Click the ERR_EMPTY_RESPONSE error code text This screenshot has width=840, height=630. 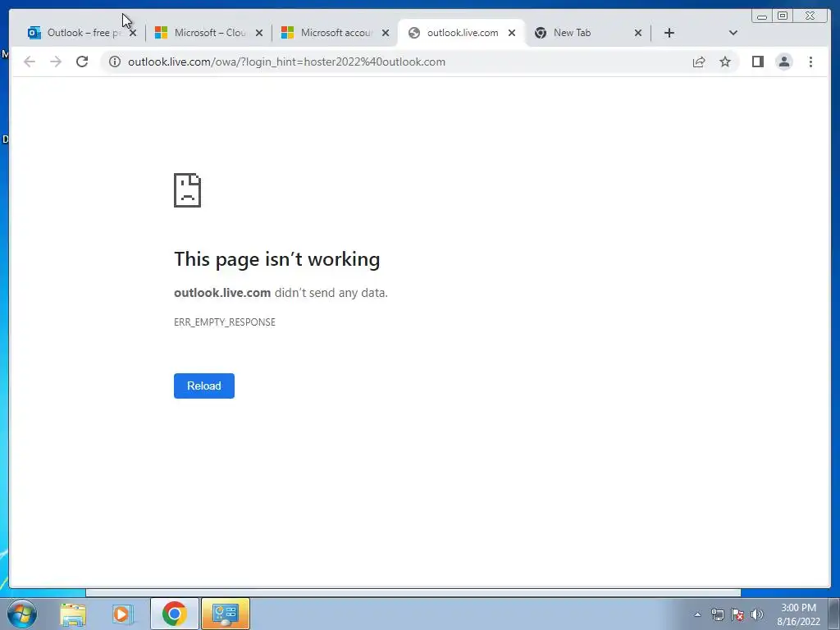click(x=225, y=322)
